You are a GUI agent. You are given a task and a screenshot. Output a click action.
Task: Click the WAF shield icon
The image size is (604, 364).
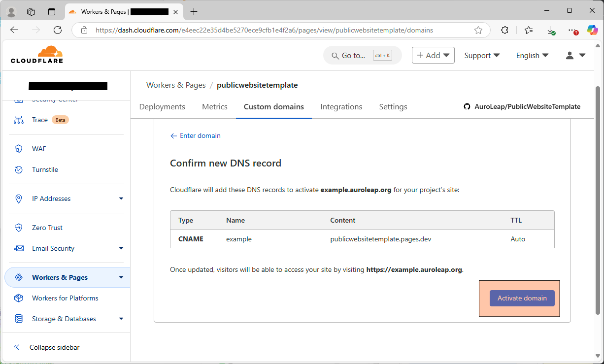click(19, 149)
